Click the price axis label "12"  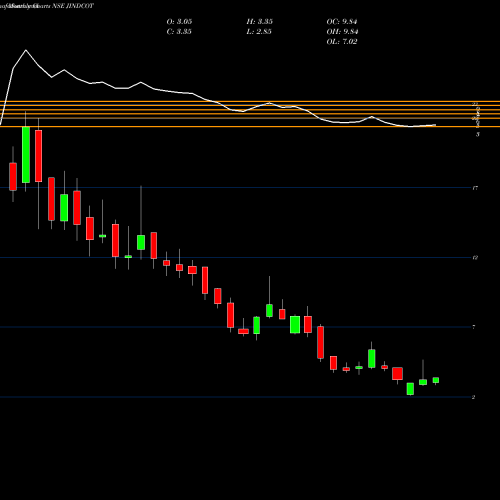[x=475, y=258]
